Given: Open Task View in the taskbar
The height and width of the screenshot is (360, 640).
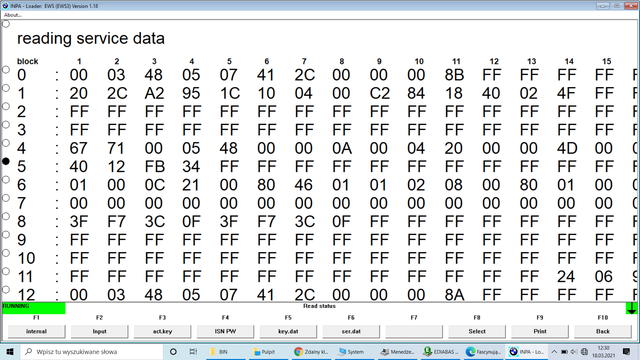Looking at the screenshot, I should [x=193, y=351].
